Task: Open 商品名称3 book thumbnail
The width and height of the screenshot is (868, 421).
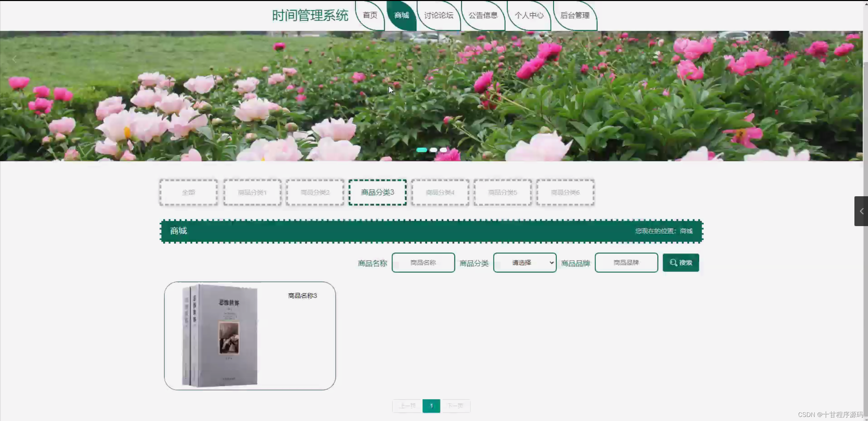Action: [x=221, y=336]
